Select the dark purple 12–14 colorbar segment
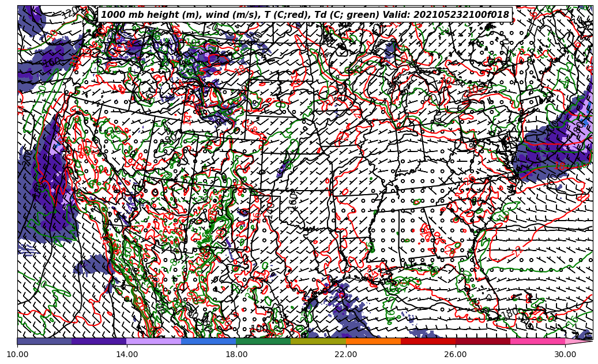This screenshot has width=598, height=364. pyautogui.click(x=99, y=342)
